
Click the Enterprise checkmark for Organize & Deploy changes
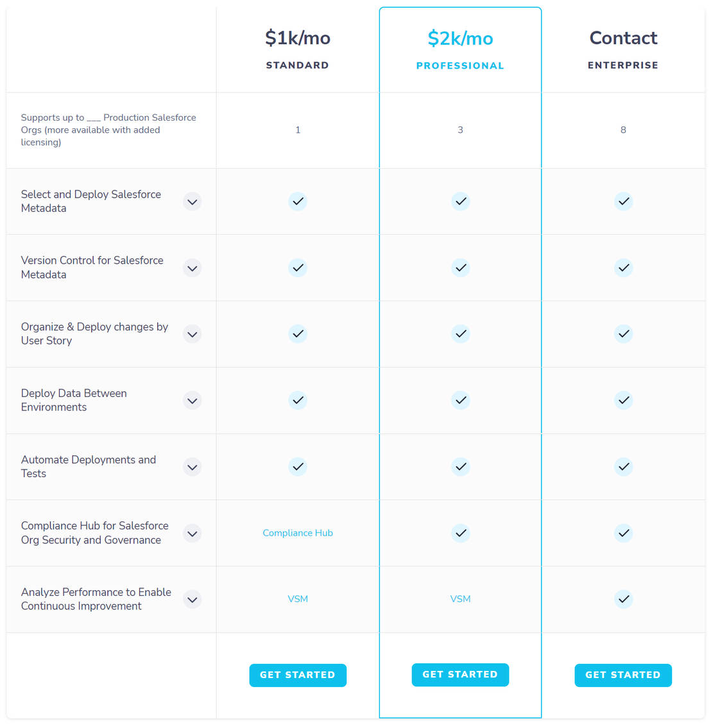click(623, 334)
